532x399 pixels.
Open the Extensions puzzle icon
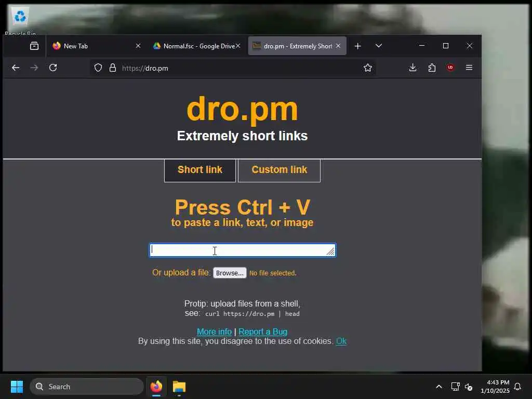click(x=432, y=68)
